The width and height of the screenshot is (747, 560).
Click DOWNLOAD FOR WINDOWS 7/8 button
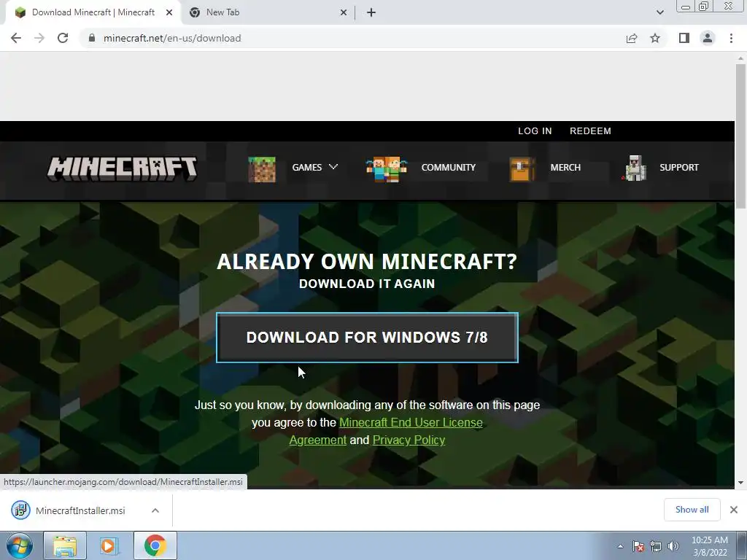(x=367, y=337)
